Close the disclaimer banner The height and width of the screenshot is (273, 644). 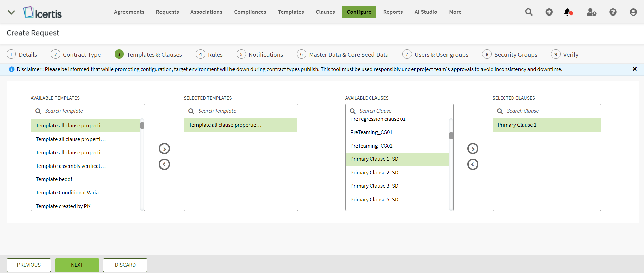(634, 69)
